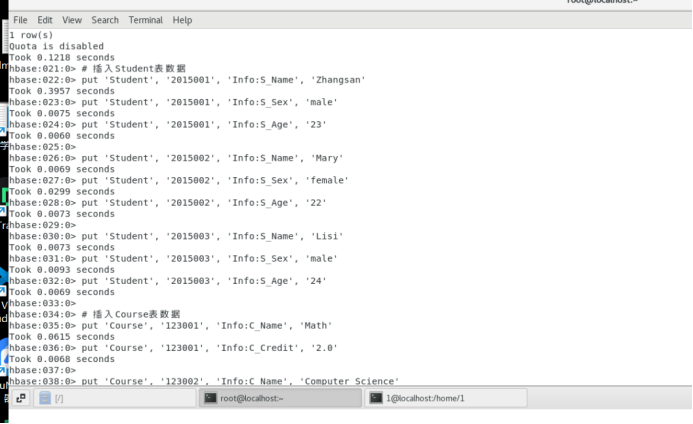Click the '1 row(s)' output line
The height and width of the screenshot is (424, 693).
tap(31, 35)
